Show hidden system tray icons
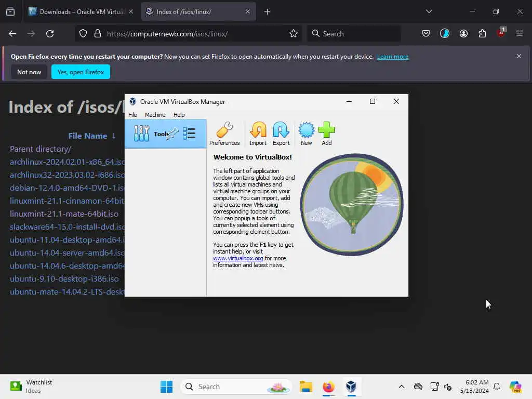The width and height of the screenshot is (532, 399). (402, 387)
